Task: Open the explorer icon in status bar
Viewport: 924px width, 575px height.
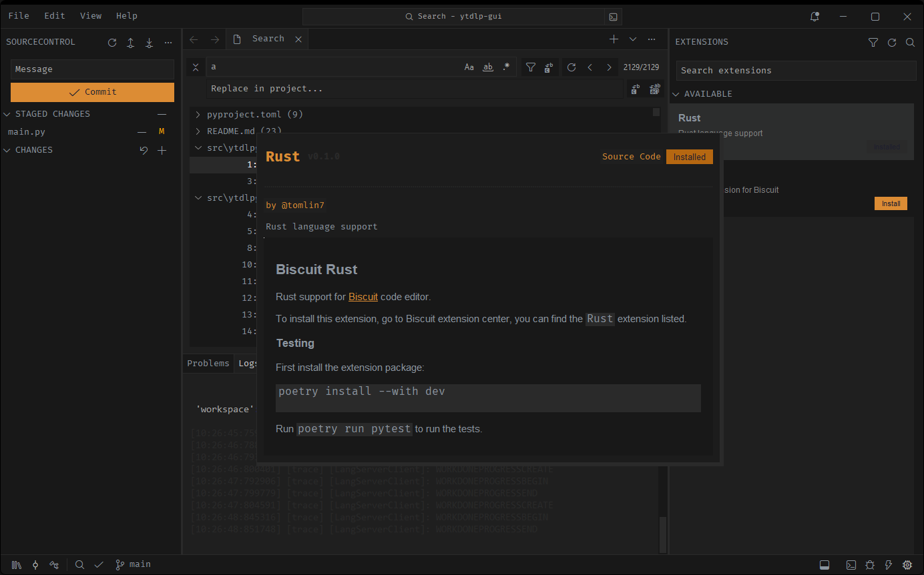Action: pos(17,565)
